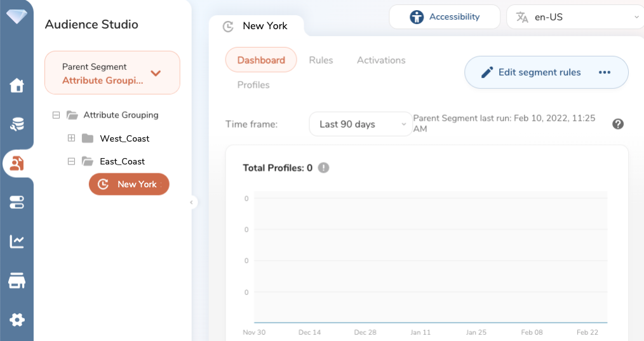The width and height of the screenshot is (644, 341).
Task: Open the en-US language selector
Action: tap(574, 17)
